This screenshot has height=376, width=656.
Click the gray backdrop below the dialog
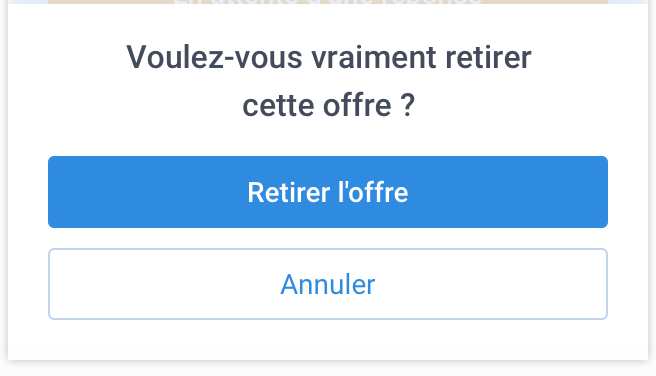(x=328, y=368)
